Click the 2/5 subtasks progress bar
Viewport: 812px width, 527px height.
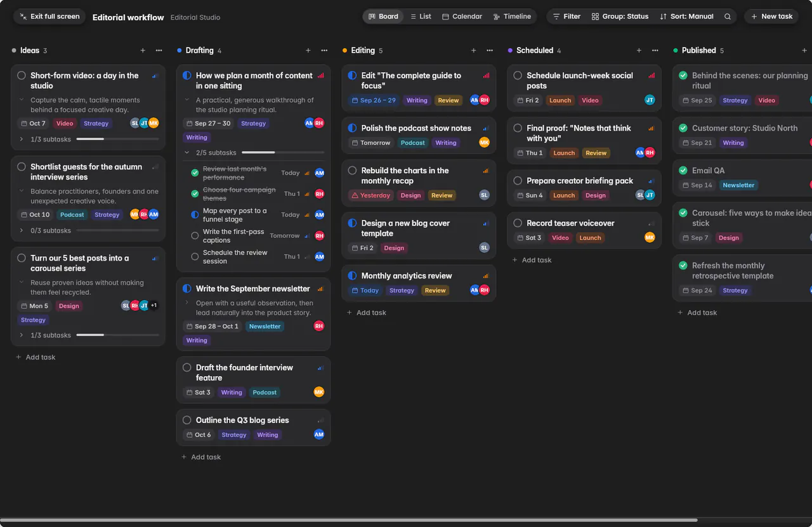click(283, 153)
